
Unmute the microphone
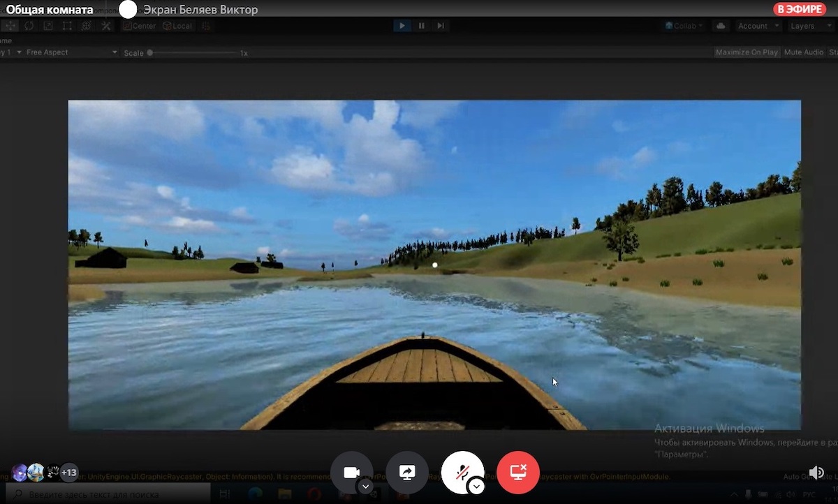(462, 473)
